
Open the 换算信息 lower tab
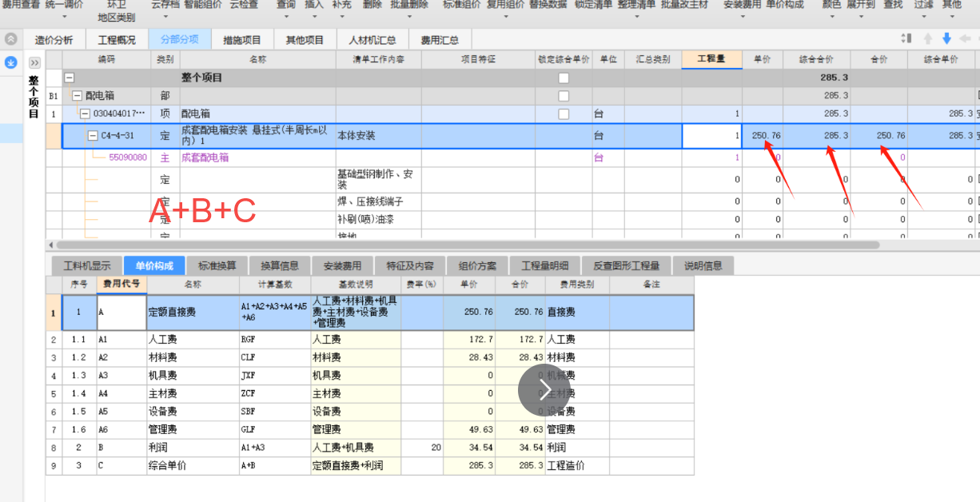280,265
